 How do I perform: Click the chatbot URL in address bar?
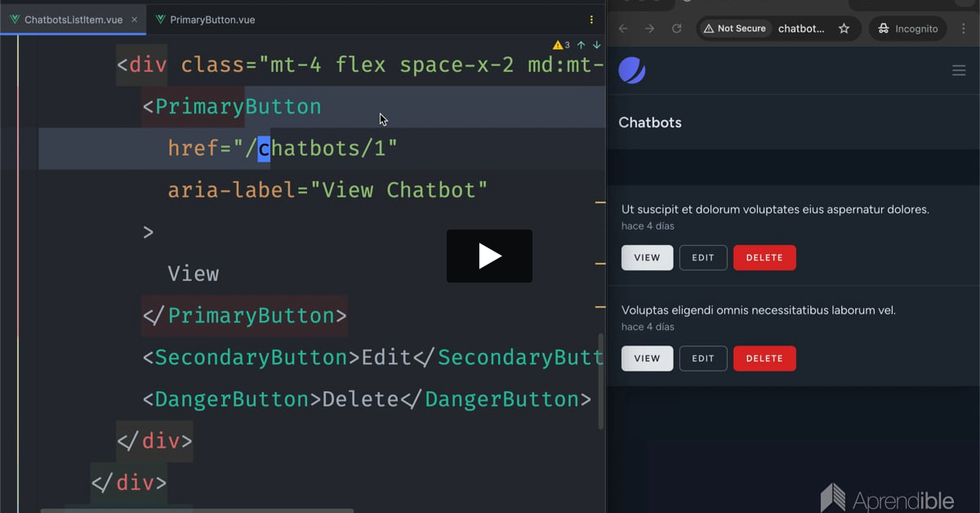[x=801, y=29]
